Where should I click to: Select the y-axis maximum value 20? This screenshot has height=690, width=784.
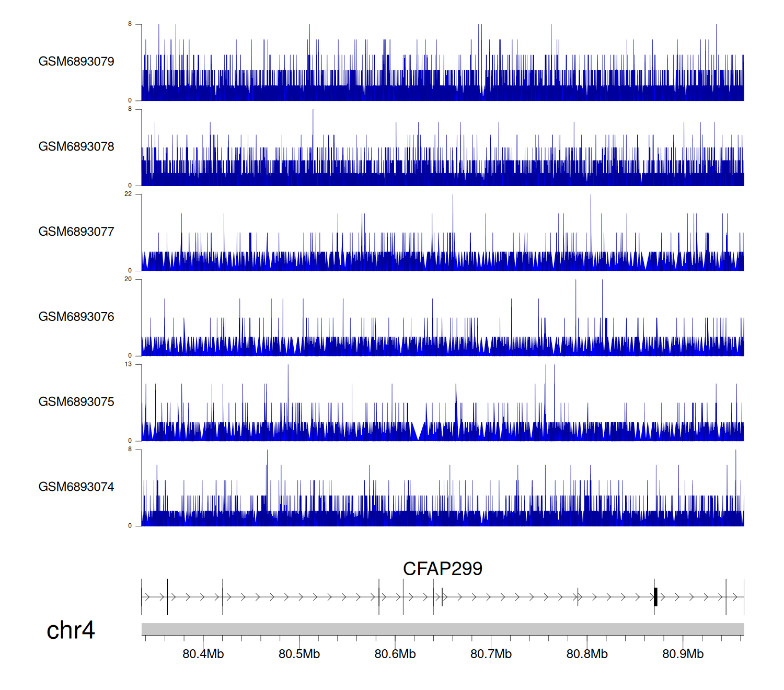(x=128, y=279)
